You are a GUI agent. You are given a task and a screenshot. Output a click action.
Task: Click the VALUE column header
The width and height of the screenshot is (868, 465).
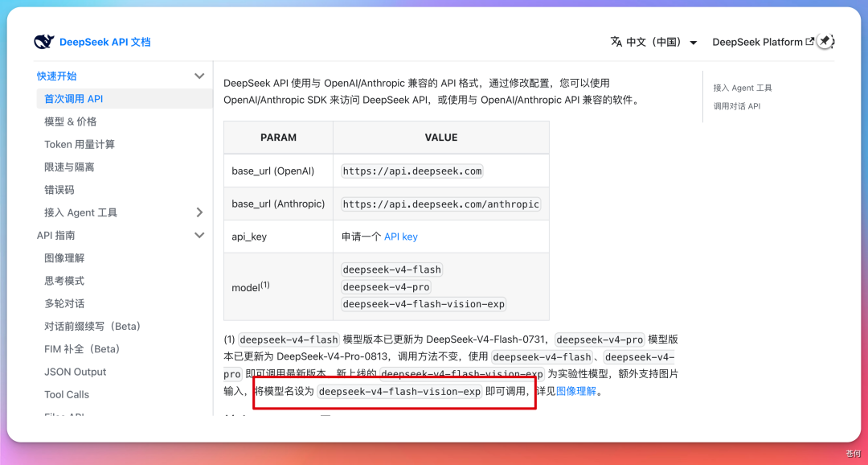pyautogui.click(x=441, y=138)
